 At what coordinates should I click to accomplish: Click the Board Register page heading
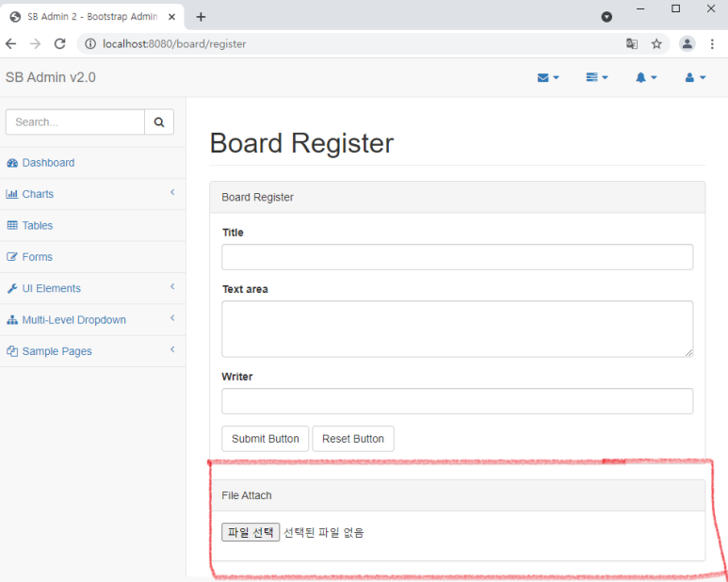pyautogui.click(x=301, y=143)
